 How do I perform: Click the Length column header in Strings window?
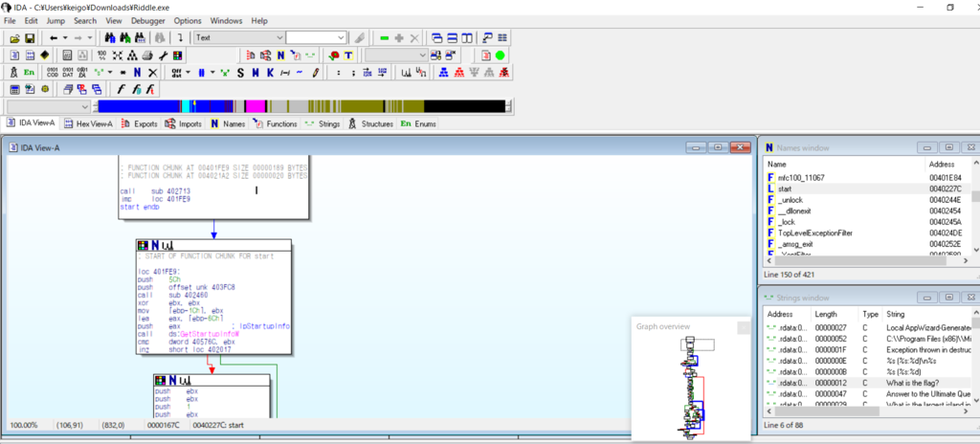pos(833,314)
